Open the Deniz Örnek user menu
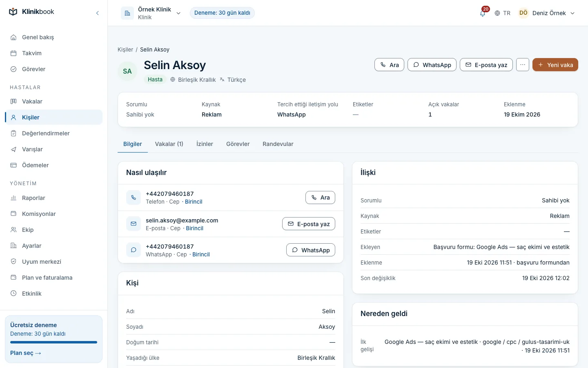Image resolution: width=588 pixels, height=368 pixels. pyautogui.click(x=547, y=13)
